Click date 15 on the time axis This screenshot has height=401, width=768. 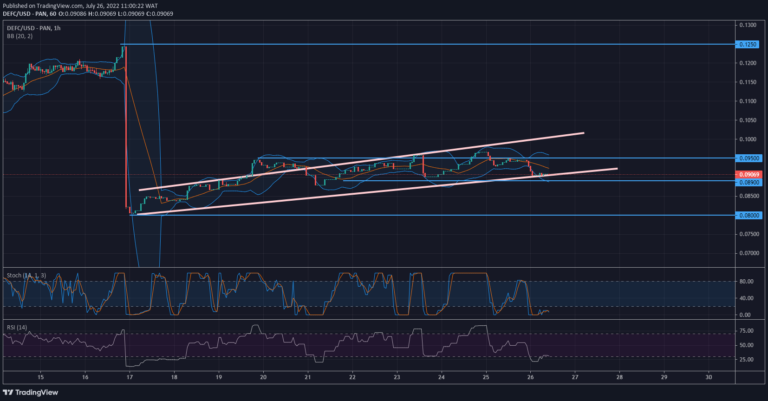41,377
